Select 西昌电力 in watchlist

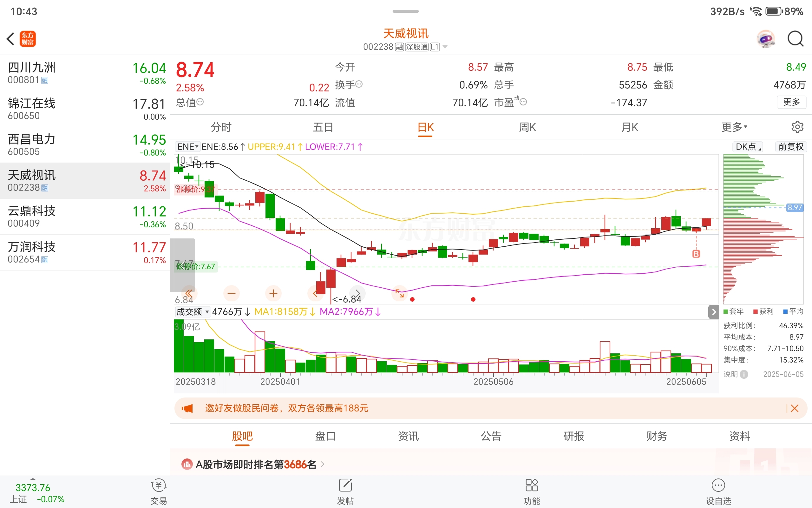point(85,145)
